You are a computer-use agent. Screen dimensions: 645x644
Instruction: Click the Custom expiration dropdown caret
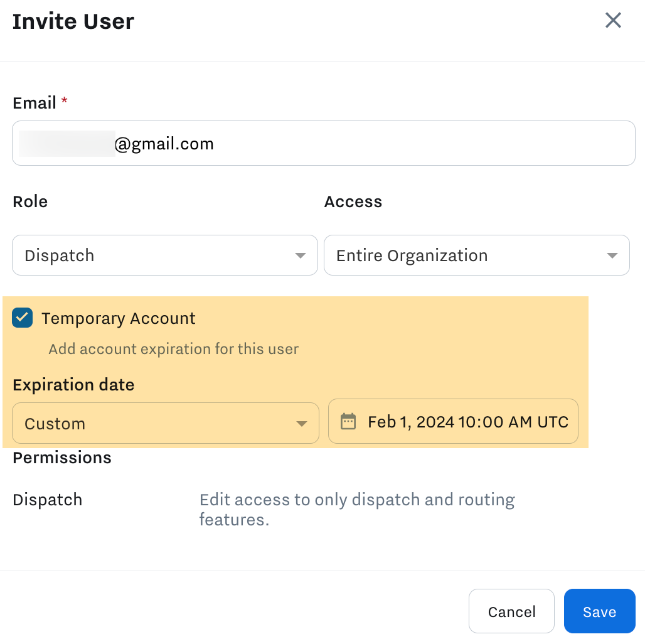(x=302, y=424)
